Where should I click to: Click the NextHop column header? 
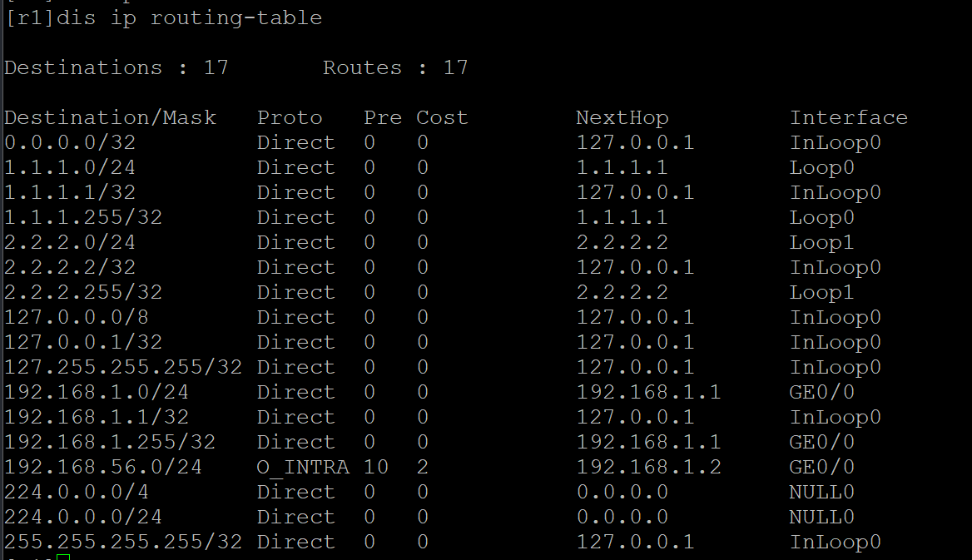click(x=622, y=117)
